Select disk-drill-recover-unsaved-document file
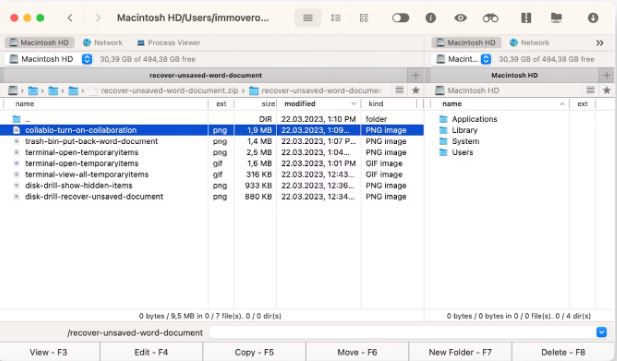The width and height of the screenshot is (617, 361). [212, 196]
